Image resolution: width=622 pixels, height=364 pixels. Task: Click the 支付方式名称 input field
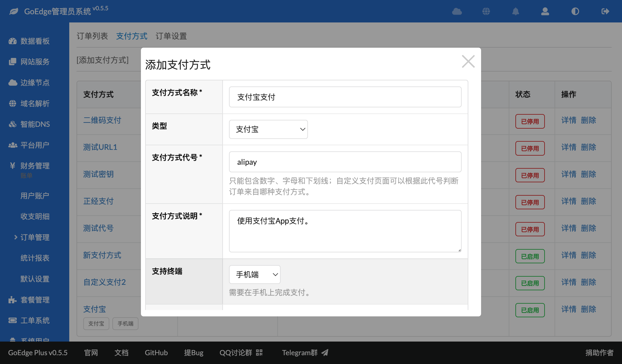345,97
